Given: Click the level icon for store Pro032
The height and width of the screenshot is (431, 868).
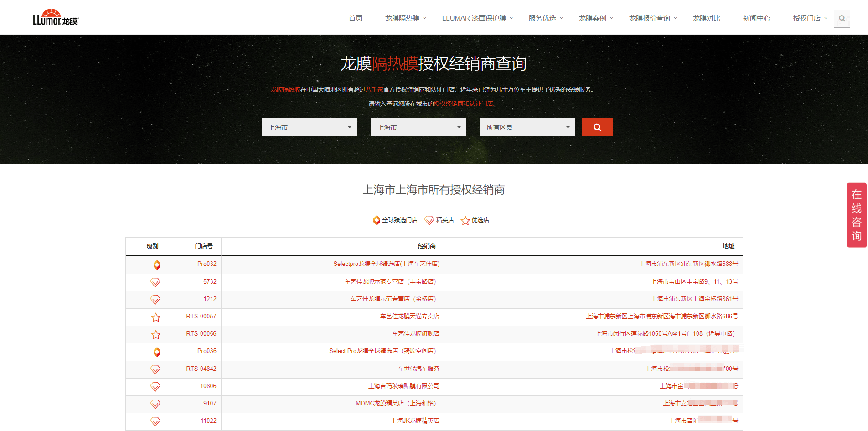Looking at the screenshot, I should pyautogui.click(x=157, y=265).
